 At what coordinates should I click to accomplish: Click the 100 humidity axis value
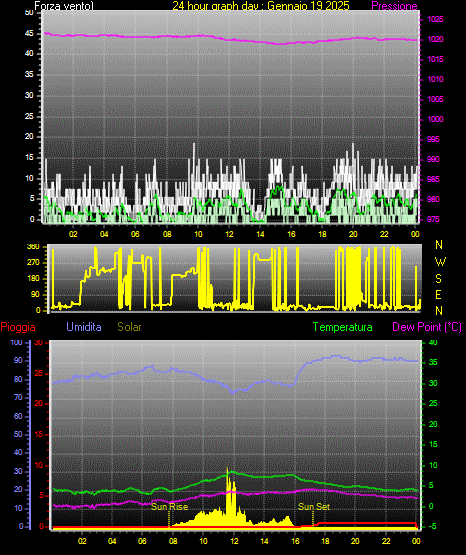16,342
